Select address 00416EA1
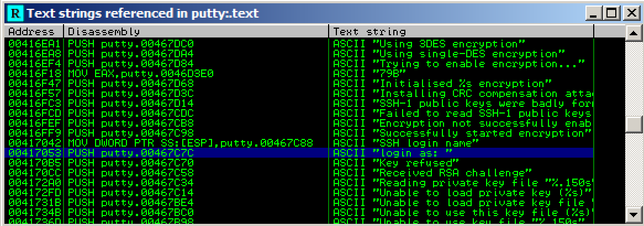Image resolution: width=644 pixels, height=226 pixels. pyautogui.click(x=34, y=44)
